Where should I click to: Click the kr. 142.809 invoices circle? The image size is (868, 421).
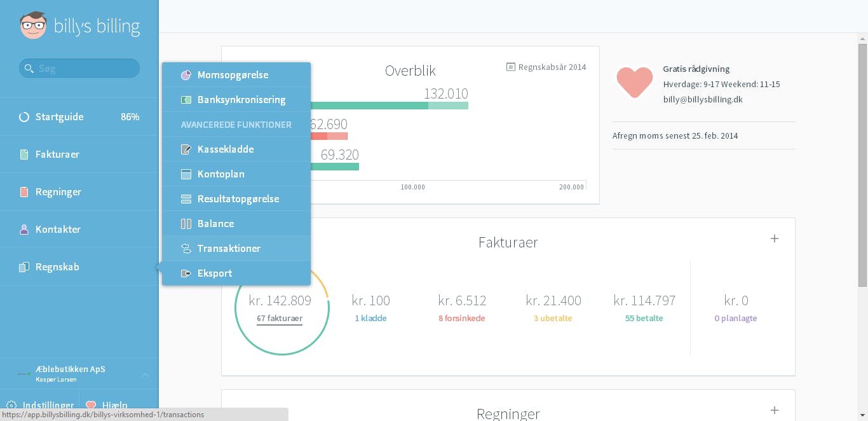282,307
